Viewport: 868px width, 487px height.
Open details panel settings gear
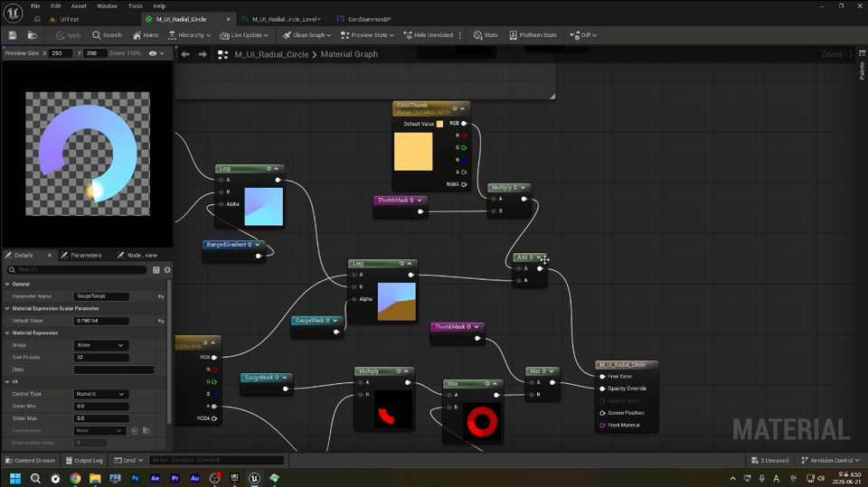click(x=167, y=269)
